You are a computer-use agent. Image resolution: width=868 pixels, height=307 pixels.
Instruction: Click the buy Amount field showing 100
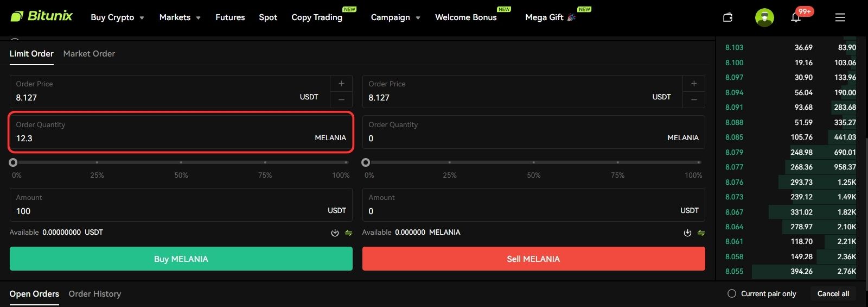pos(181,205)
